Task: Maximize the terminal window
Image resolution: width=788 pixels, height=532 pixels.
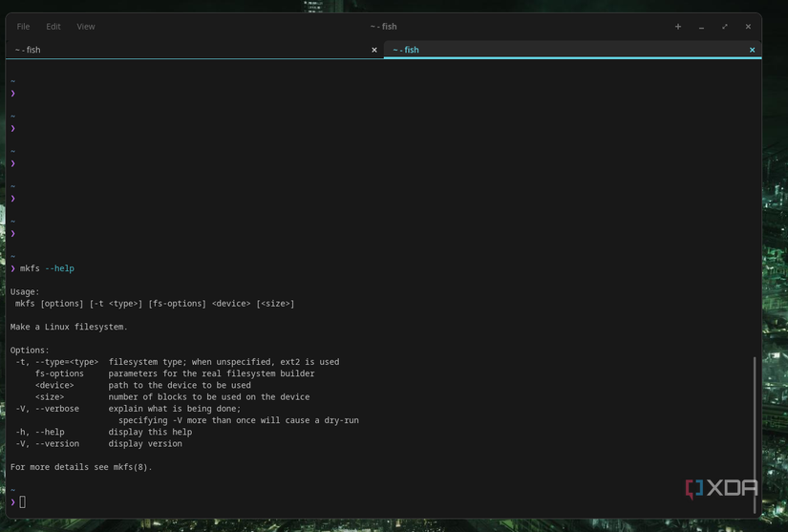Action: point(725,27)
